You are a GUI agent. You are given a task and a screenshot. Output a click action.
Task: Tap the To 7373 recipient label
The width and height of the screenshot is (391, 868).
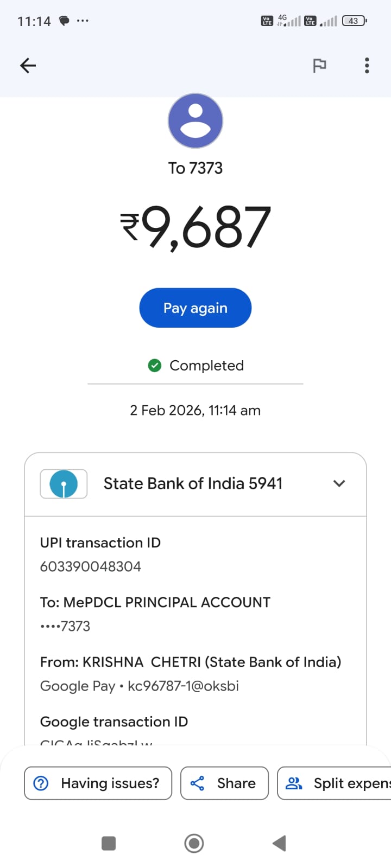pyautogui.click(x=195, y=168)
